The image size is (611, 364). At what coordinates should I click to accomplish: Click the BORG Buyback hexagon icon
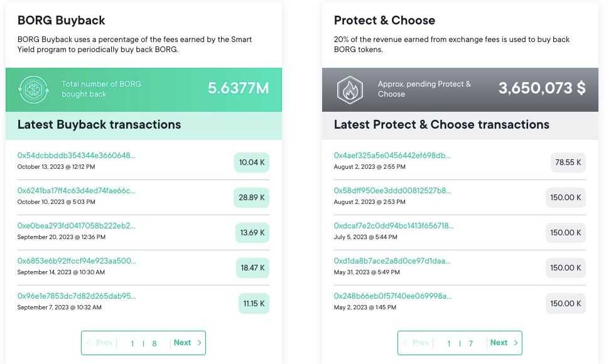(33, 88)
